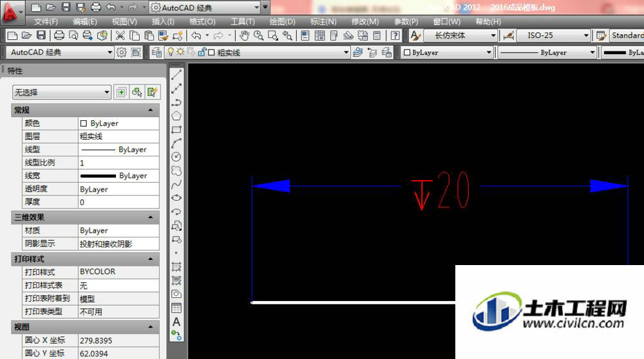Open the Layer Properties Manager icon
644x359 pixels.
pyautogui.click(x=156, y=53)
